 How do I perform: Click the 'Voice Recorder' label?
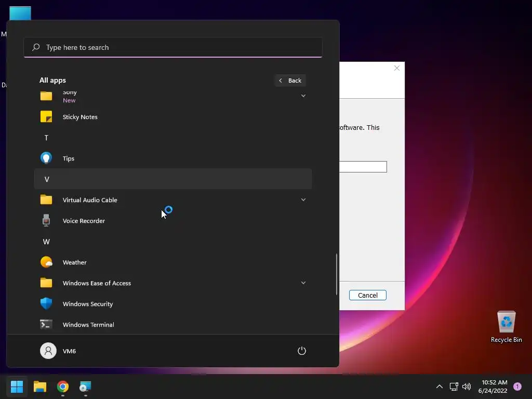click(x=84, y=220)
